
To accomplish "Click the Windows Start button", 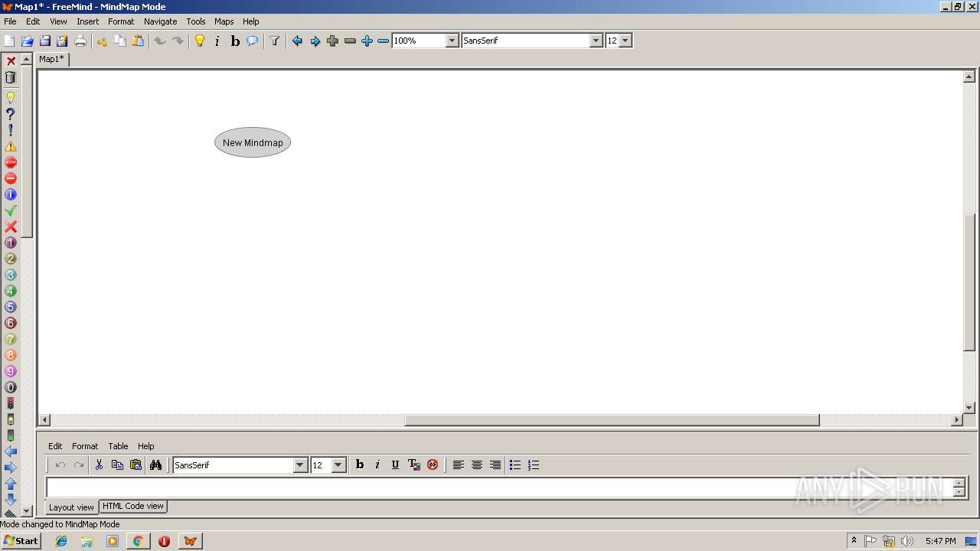I will point(21,541).
